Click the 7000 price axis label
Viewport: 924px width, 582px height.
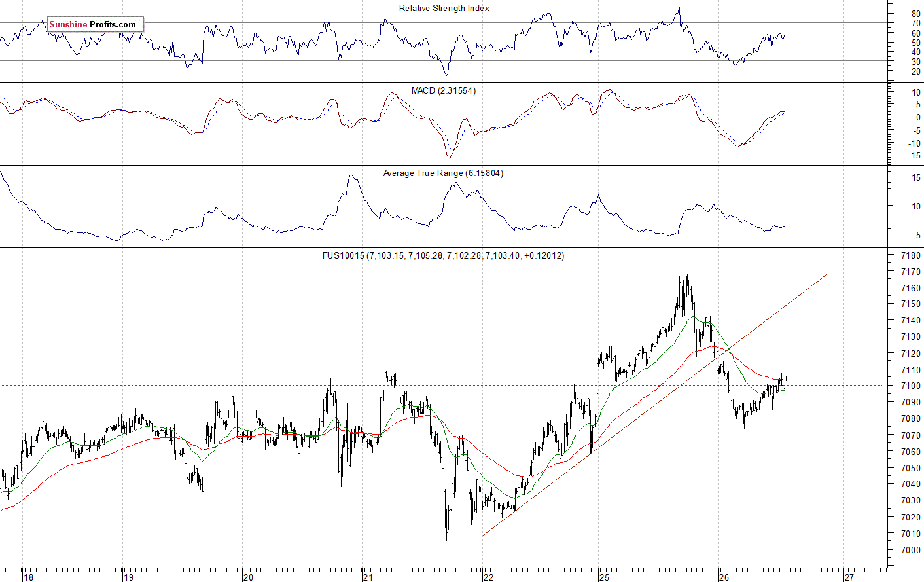tap(911, 551)
